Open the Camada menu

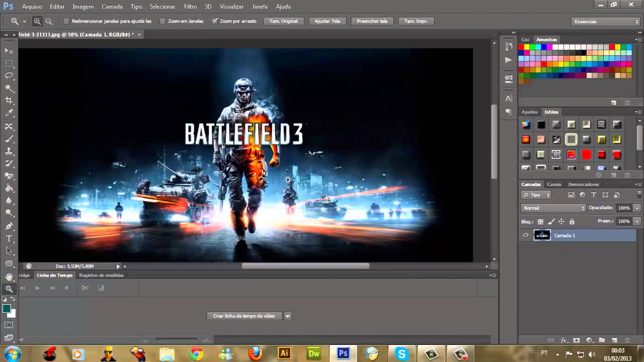click(x=112, y=7)
